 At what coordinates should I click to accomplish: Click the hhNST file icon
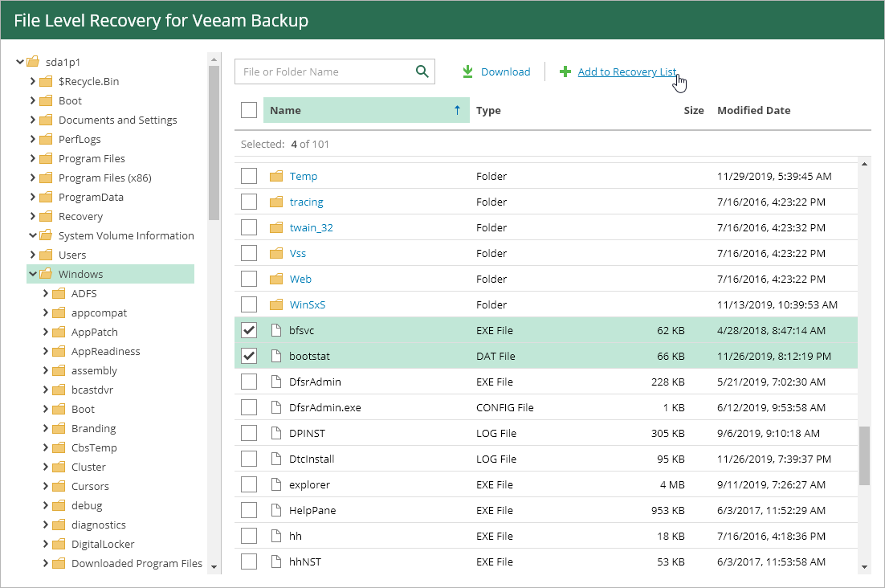pos(276,561)
